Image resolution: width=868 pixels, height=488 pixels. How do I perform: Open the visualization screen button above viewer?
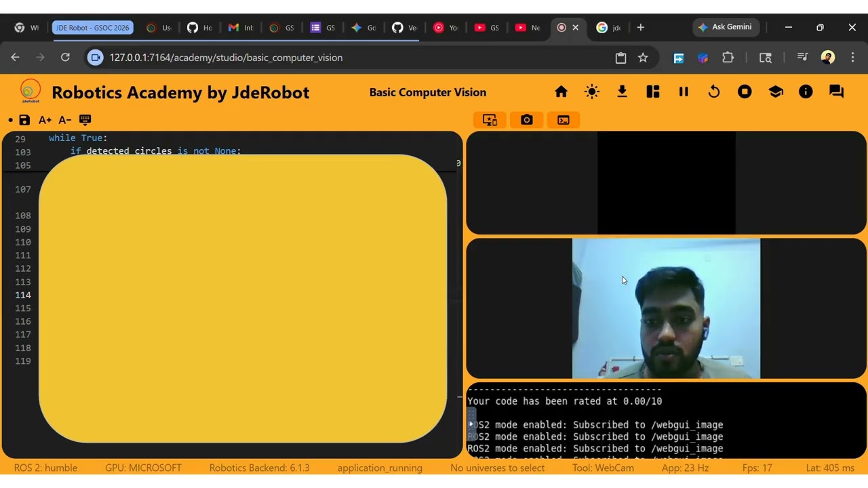coord(490,120)
